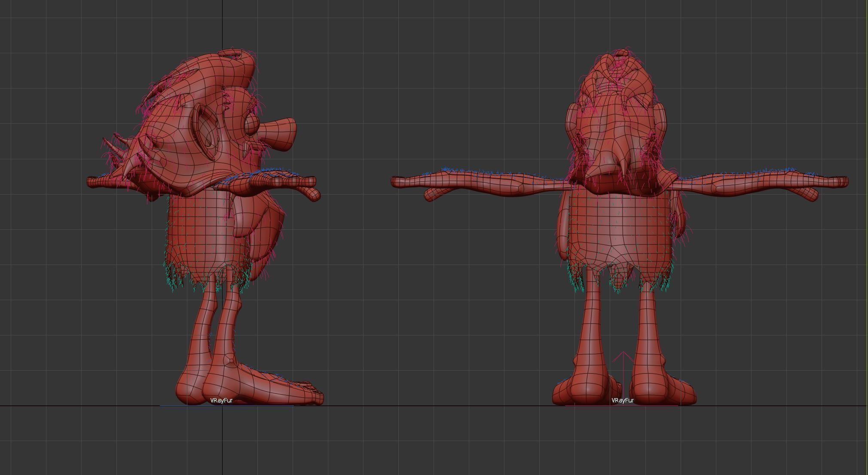
Task: Click the back-view character's torso mesh
Action: click(x=619, y=223)
